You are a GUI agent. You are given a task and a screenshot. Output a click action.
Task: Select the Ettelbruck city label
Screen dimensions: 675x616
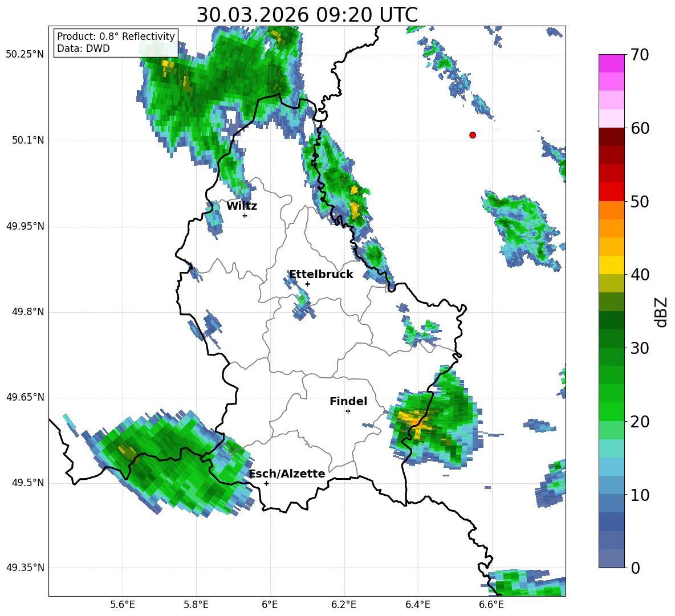[321, 275]
